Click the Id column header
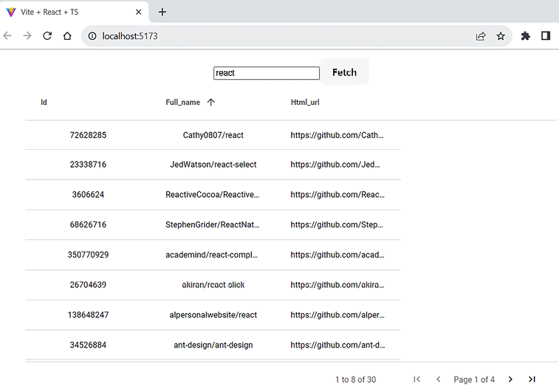The height and width of the screenshot is (392, 559). click(44, 103)
